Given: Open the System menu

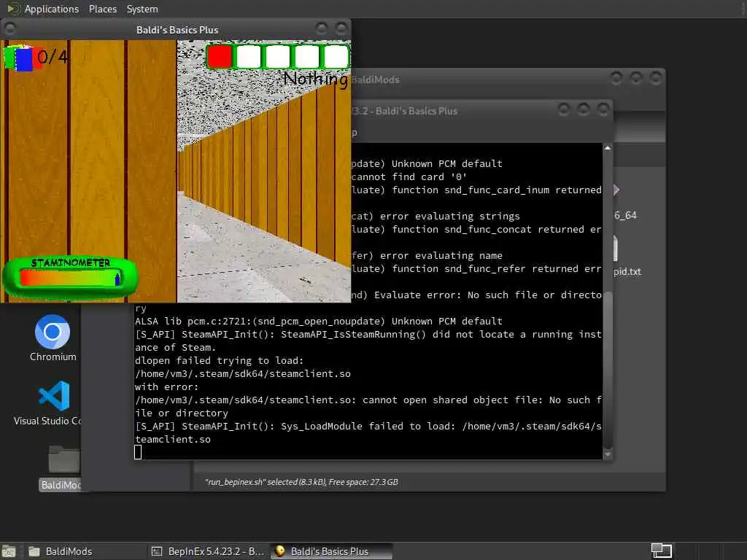Looking at the screenshot, I should click(142, 9).
